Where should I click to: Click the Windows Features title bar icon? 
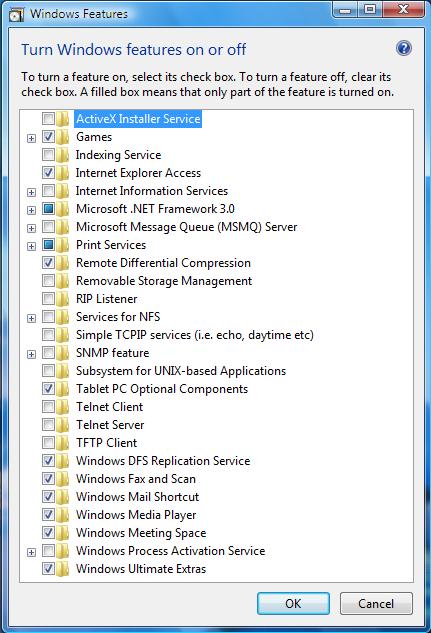[16, 14]
